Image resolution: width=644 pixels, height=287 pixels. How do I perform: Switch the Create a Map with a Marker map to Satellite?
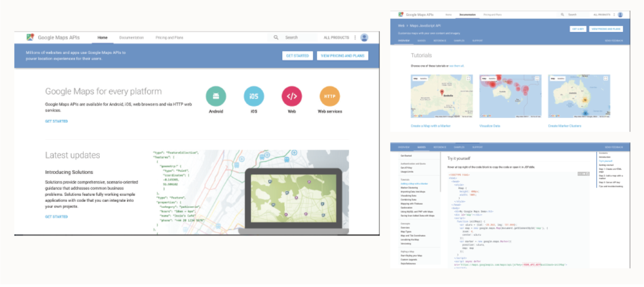pyautogui.click(x=423, y=79)
